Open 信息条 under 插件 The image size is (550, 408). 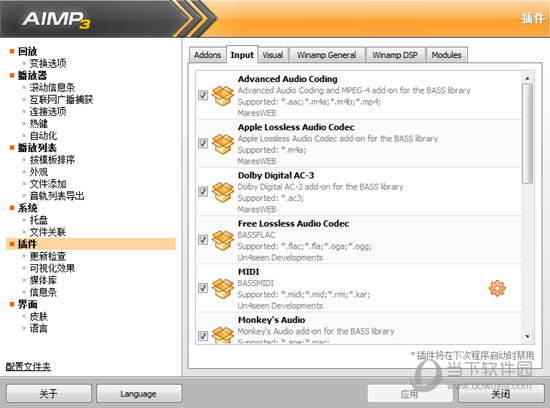point(43,293)
